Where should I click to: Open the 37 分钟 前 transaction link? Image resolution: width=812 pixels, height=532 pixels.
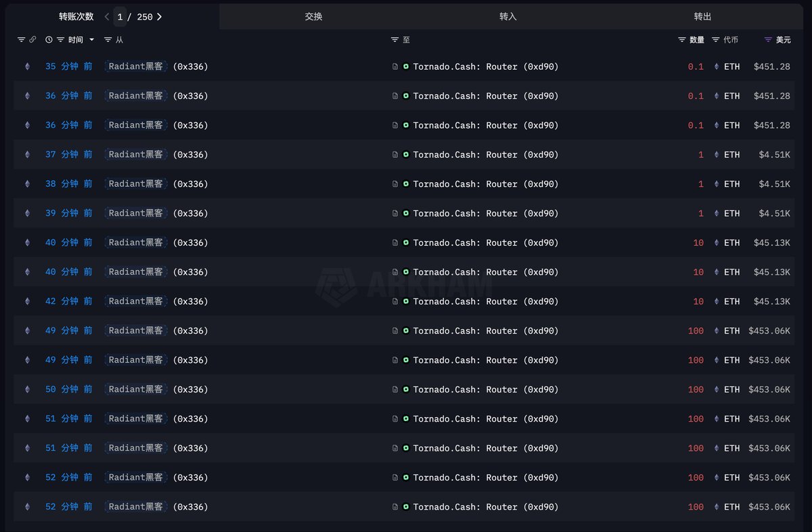point(68,154)
